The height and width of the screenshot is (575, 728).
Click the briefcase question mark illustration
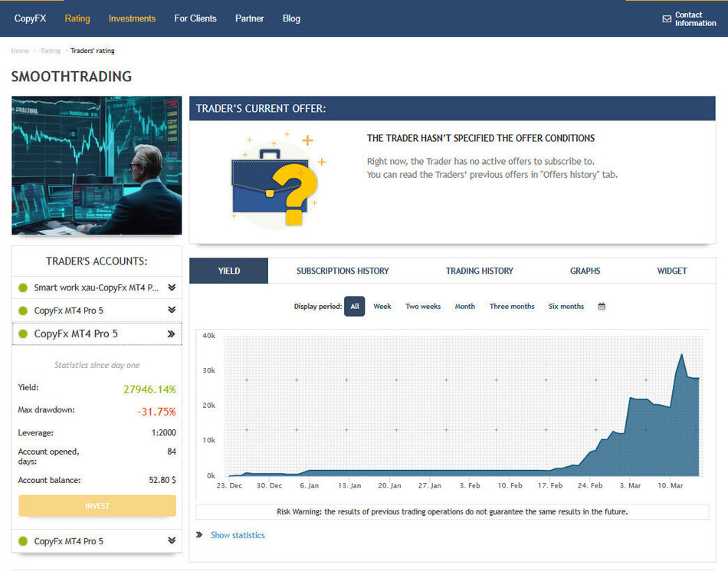click(x=277, y=181)
